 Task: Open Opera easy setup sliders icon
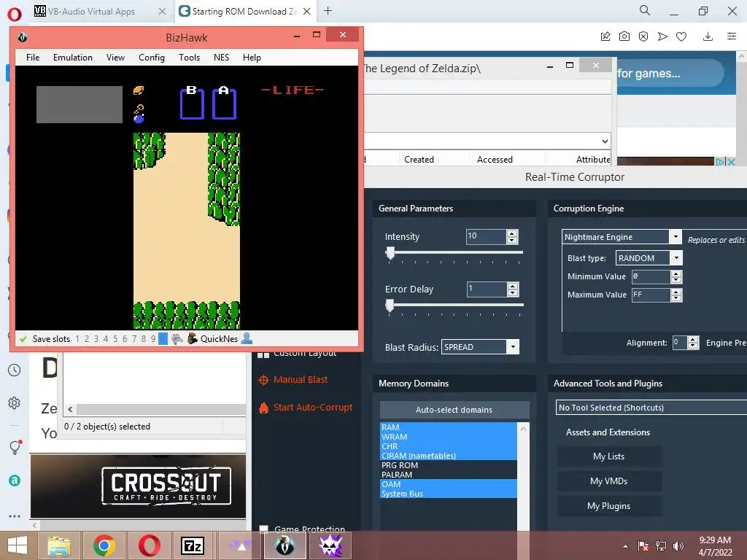pyautogui.click(x=732, y=36)
